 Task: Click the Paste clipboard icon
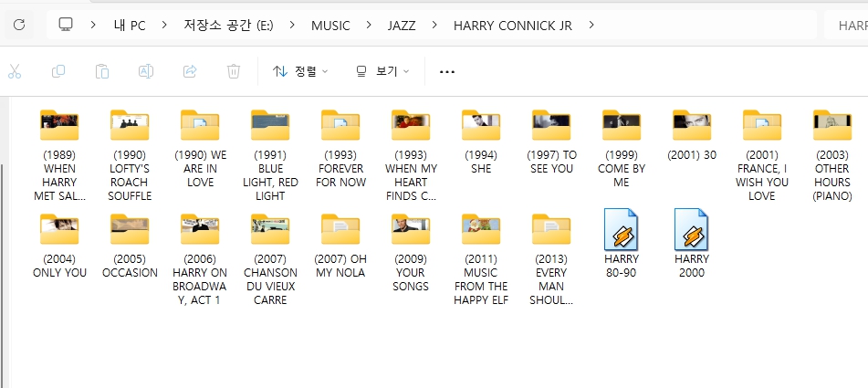pos(102,71)
